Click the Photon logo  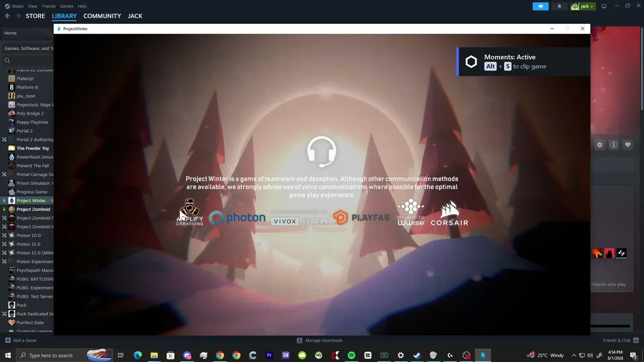pos(237,218)
